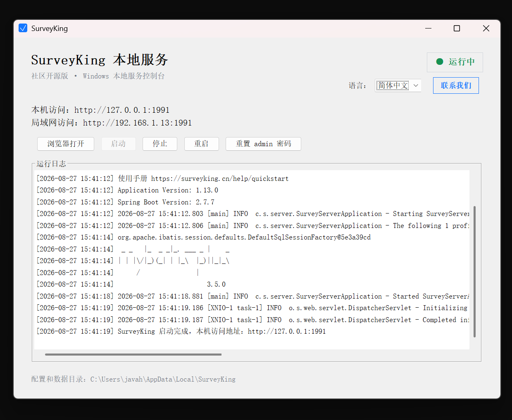Click the Spring Boot Version: 2.7.7 log line
This screenshot has width=512, height=420.
(126, 202)
